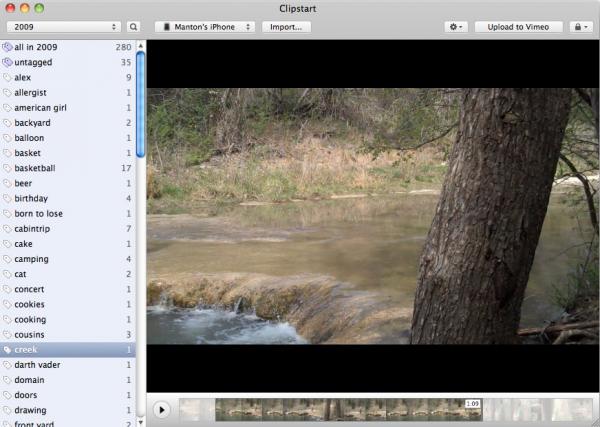This screenshot has width=600, height=427.
Task: Click the count 17 beside basketball
Action: pos(126,168)
